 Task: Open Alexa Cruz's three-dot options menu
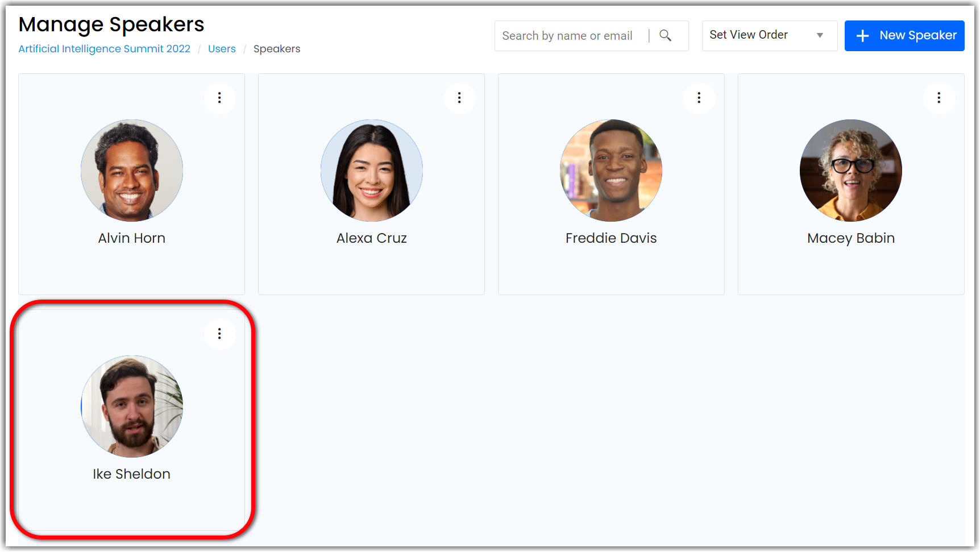coord(459,98)
